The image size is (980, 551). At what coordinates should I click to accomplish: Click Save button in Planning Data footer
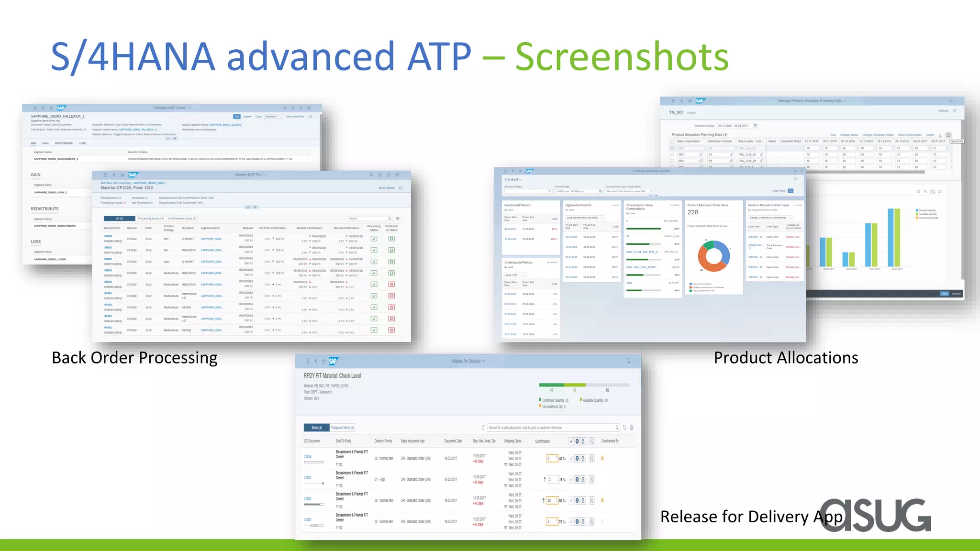tap(944, 294)
